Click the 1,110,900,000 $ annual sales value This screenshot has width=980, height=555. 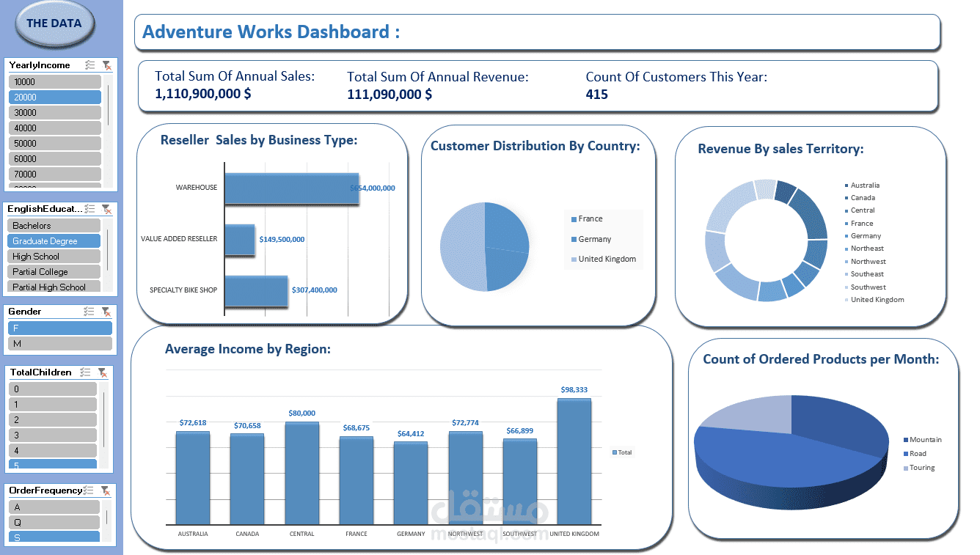203,94
